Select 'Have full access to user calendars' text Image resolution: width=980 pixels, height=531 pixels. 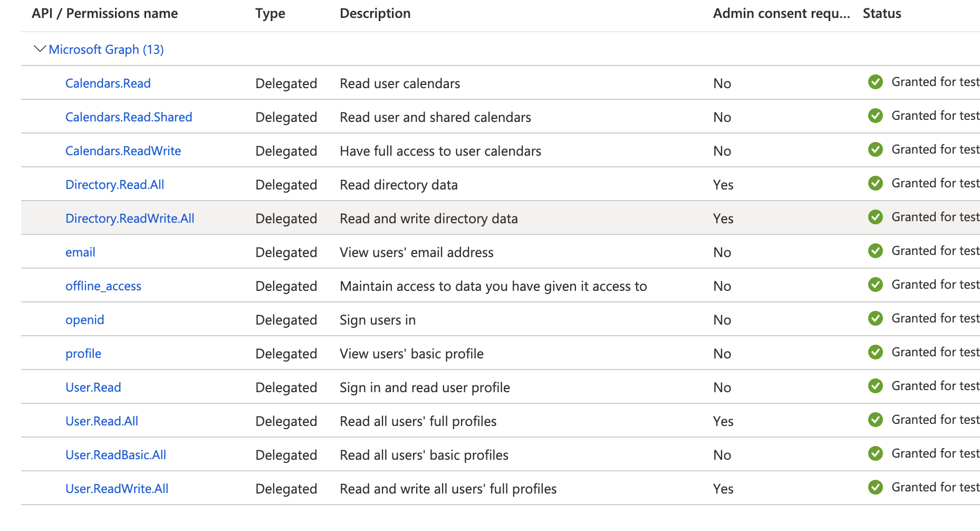[440, 151]
